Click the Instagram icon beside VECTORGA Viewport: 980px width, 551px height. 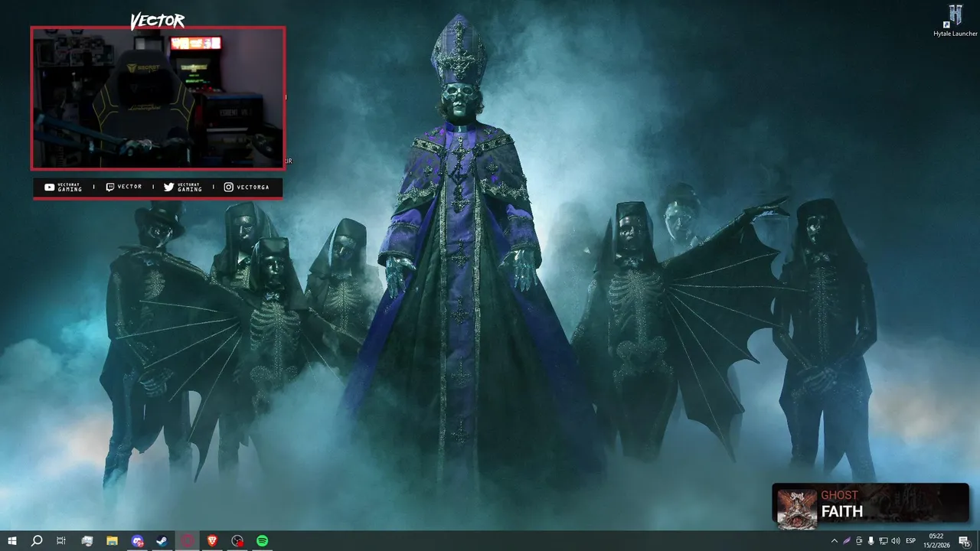pyautogui.click(x=229, y=187)
